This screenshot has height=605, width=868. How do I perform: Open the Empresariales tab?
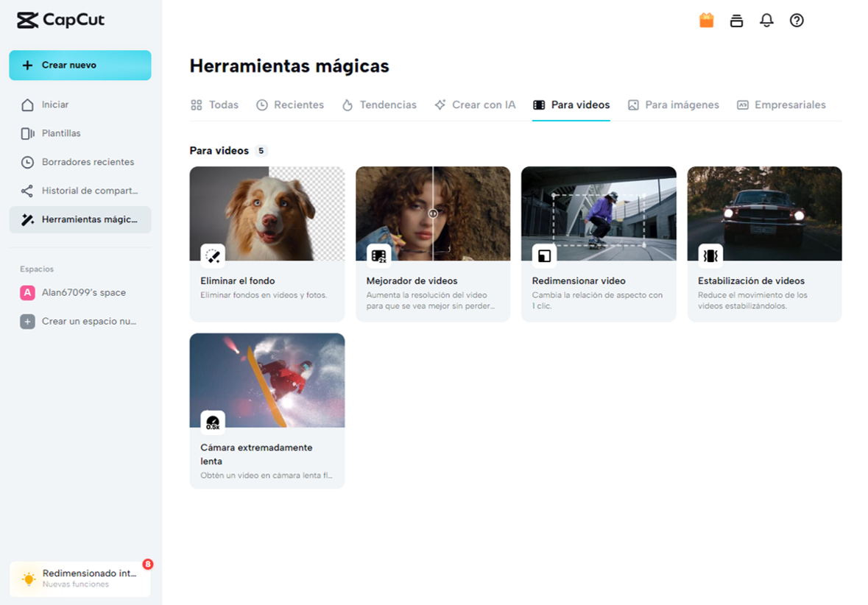(x=781, y=105)
